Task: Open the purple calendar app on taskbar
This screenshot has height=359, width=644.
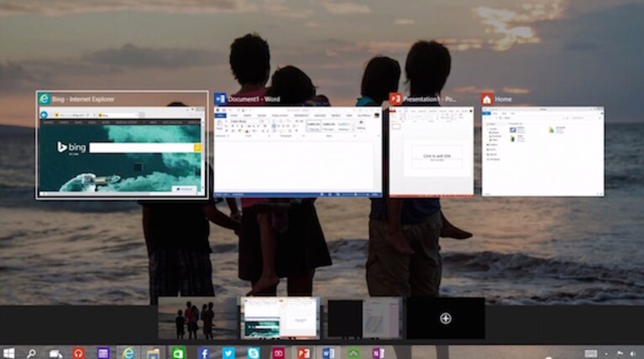Action: click(x=103, y=353)
